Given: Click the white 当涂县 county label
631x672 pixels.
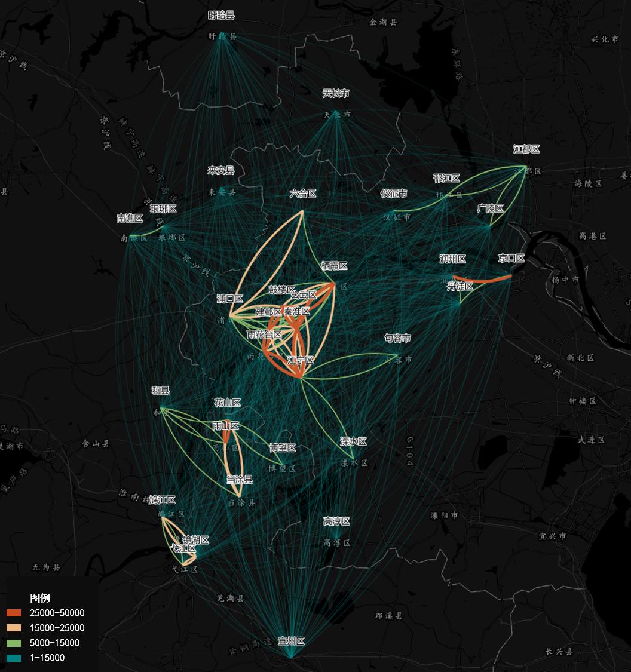Looking at the screenshot, I should pyautogui.click(x=240, y=479).
